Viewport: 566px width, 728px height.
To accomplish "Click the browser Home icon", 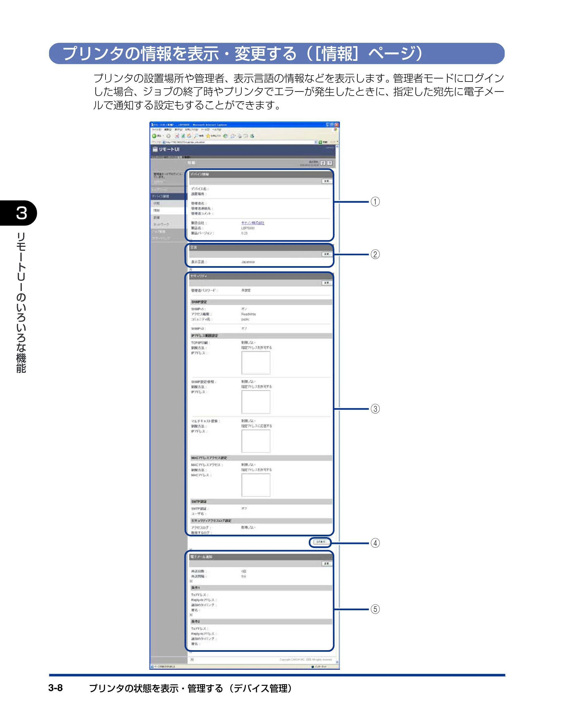I will point(189,136).
